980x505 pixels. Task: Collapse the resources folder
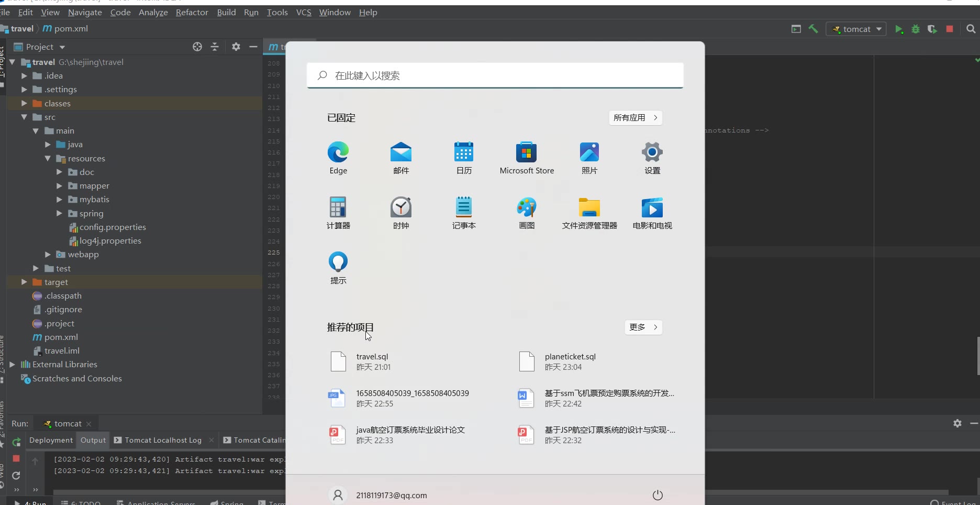[x=48, y=158]
